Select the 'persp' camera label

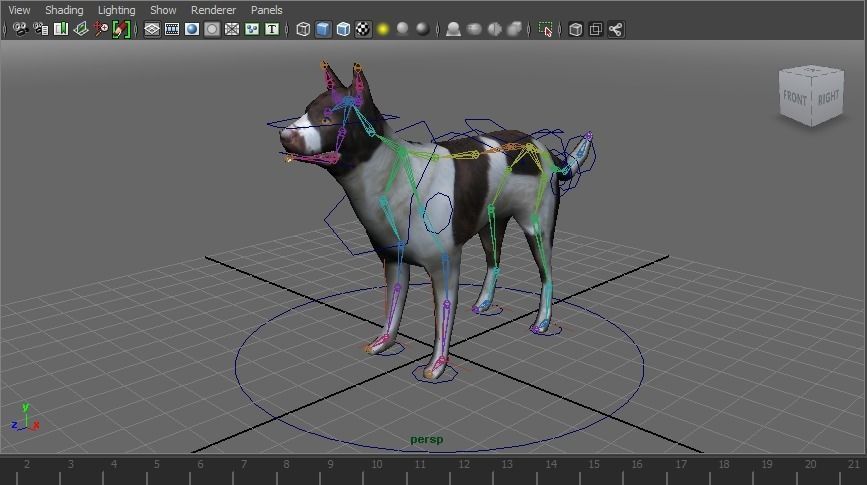[426, 440]
